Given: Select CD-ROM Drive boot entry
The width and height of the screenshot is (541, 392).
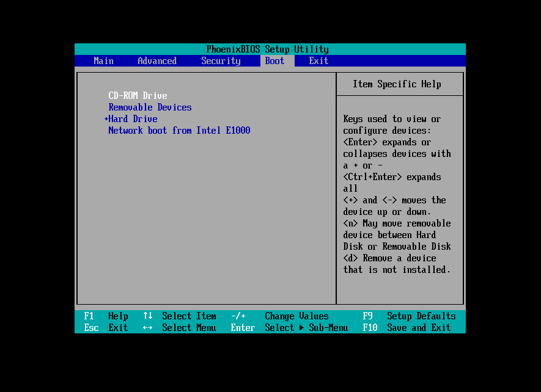Looking at the screenshot, I should 138,95.
